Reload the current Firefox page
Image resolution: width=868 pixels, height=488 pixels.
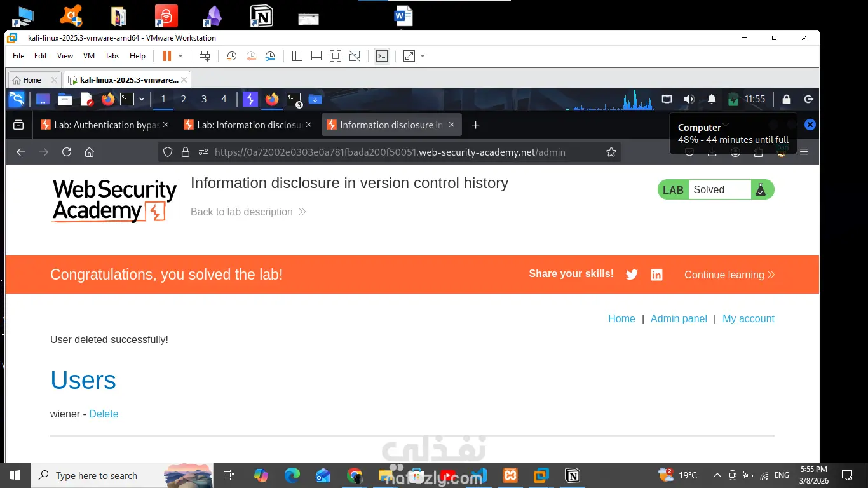pyautogui.click(x=67, y=152)
